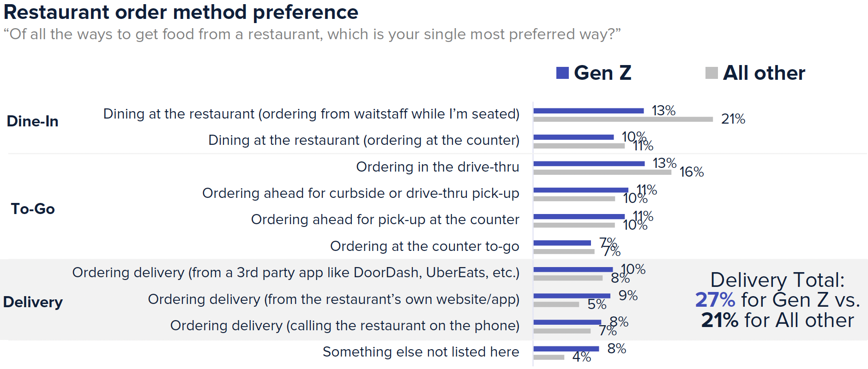Click the survey question subtitle text
The image size is (868, 369).
(x=312, y=34)
